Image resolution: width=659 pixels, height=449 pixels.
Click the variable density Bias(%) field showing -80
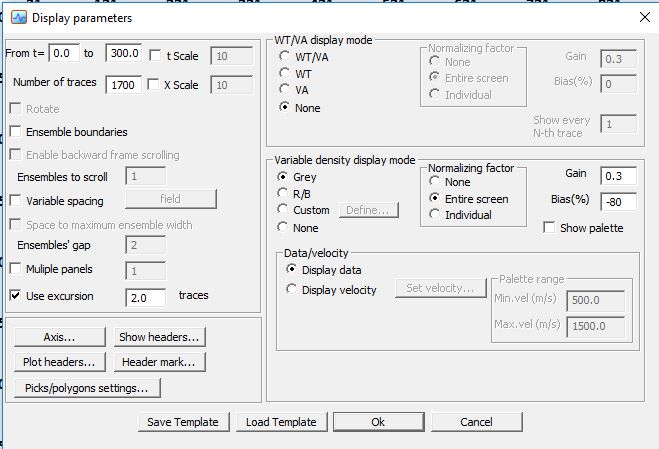pyautogui.click(x=619, y=202)
